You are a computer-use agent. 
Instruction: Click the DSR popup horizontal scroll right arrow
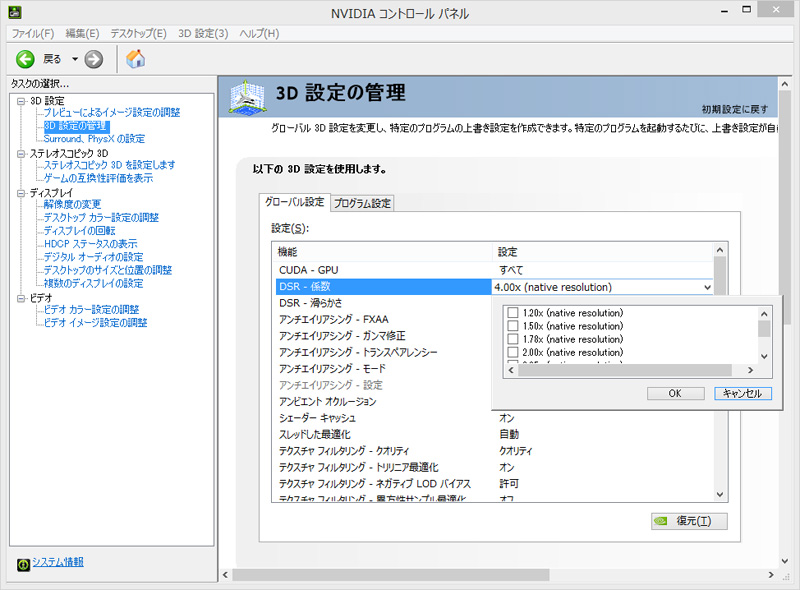751,370
